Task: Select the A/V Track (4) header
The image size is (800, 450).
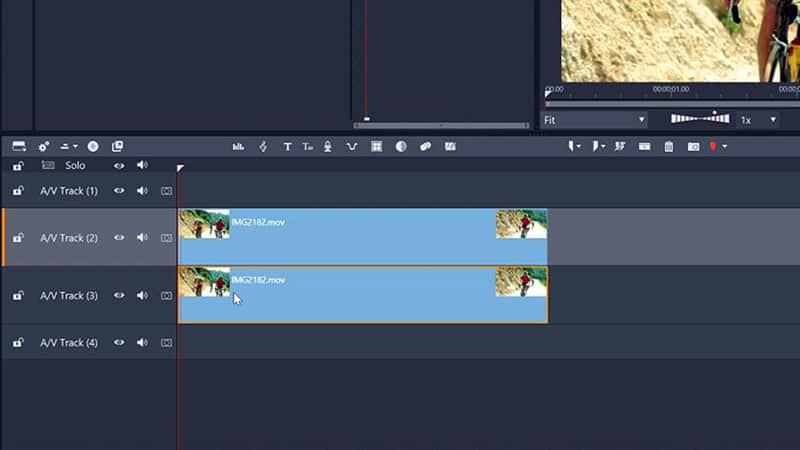Action: (x=69, y=343)
